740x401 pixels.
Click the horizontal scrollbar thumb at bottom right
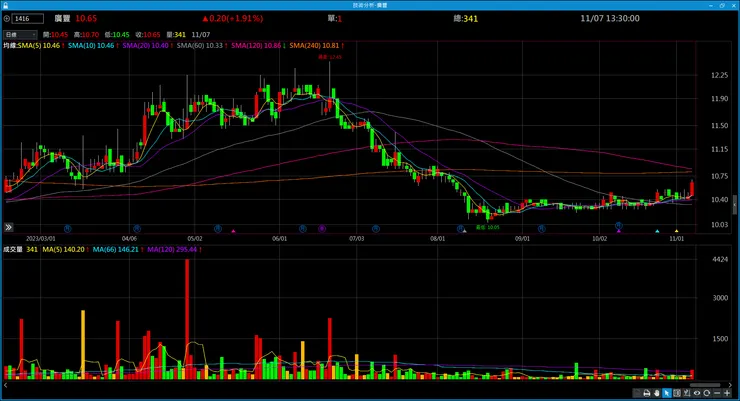(705, 385)
